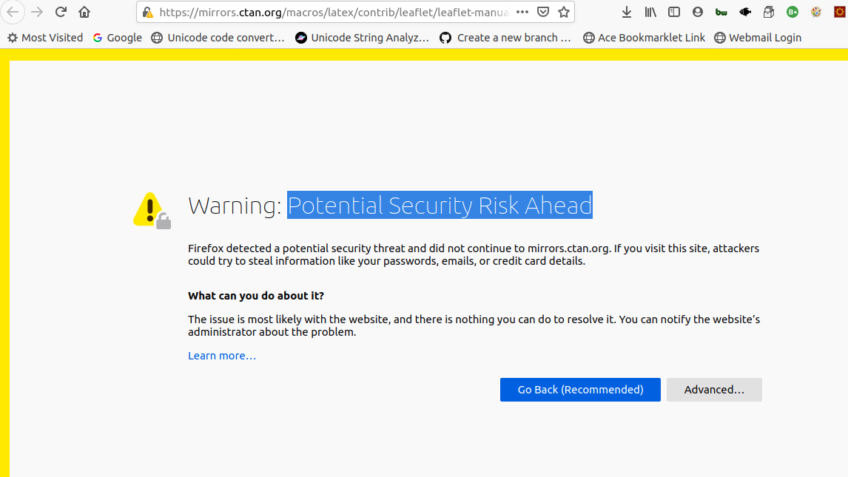Open the Unicode code converter bookmark
Viewport: 848px width, 477px height.
(x=218, y=38)
